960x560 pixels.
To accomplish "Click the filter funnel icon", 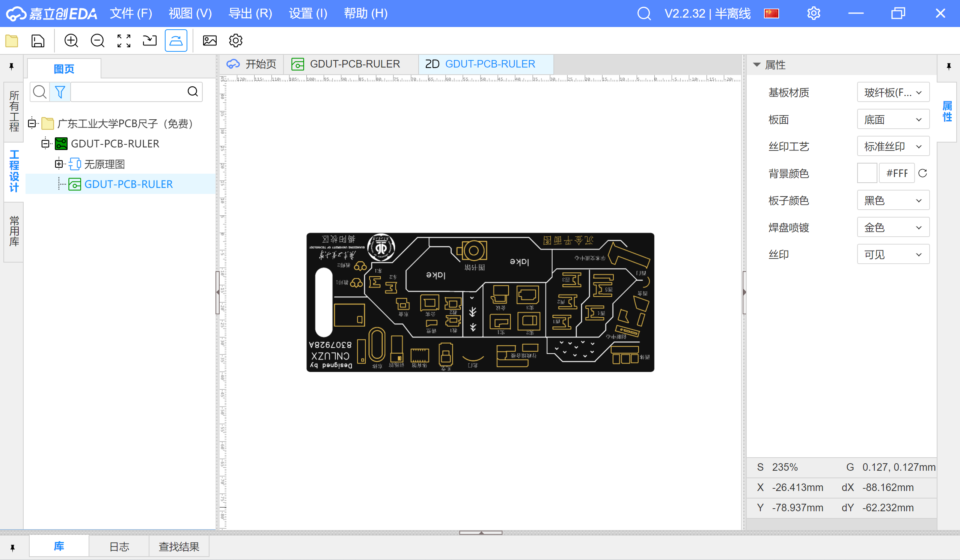I will coord(60,92).
